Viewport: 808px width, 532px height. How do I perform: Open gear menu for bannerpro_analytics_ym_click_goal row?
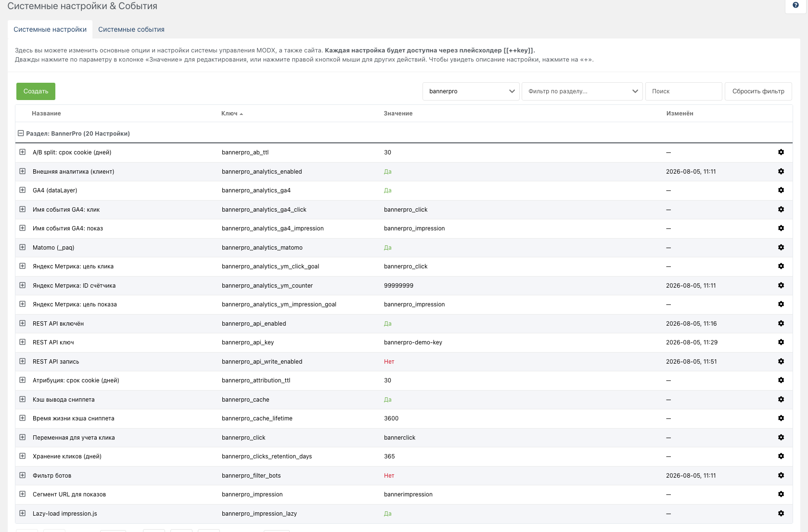781,266
